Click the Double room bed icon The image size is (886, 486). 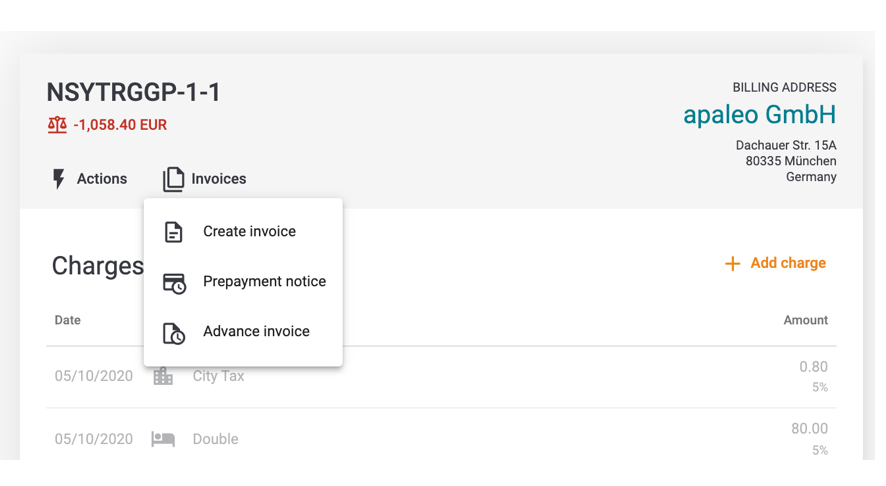click(163, 439)
